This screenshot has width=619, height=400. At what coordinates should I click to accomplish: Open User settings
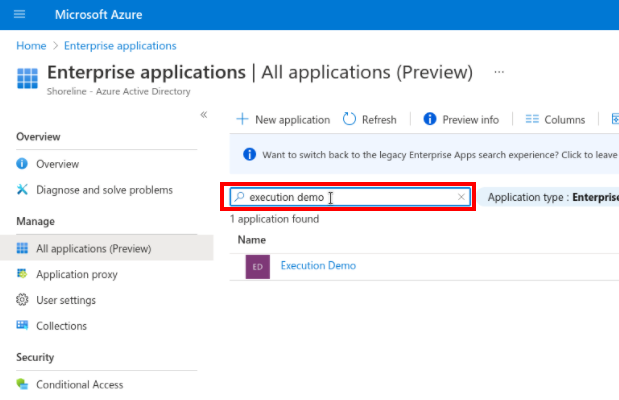[x=66, y=300]
